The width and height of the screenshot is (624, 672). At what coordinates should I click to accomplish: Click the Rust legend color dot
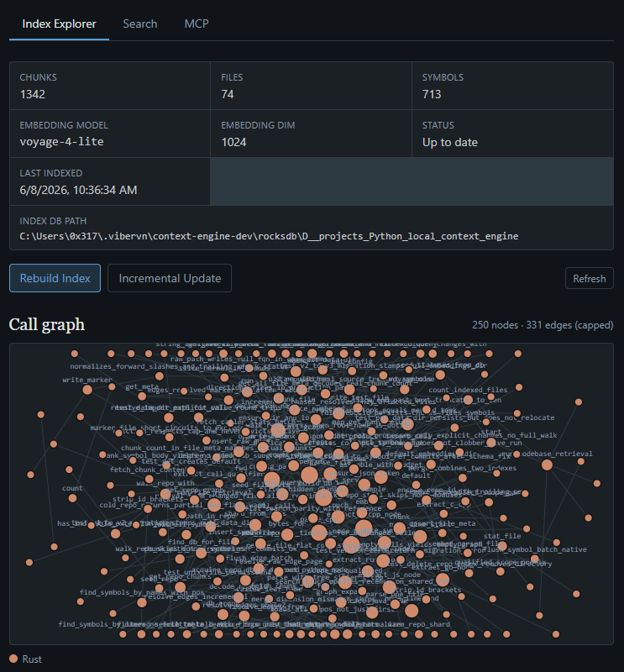(13, 659)
